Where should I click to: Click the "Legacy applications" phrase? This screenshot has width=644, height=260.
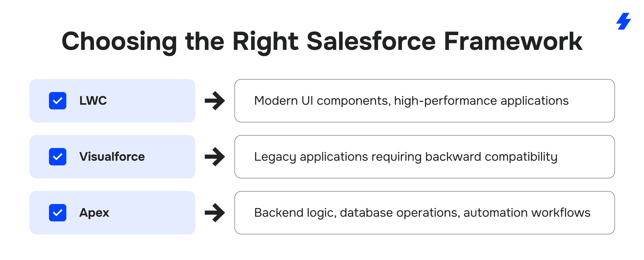(311, 157)
